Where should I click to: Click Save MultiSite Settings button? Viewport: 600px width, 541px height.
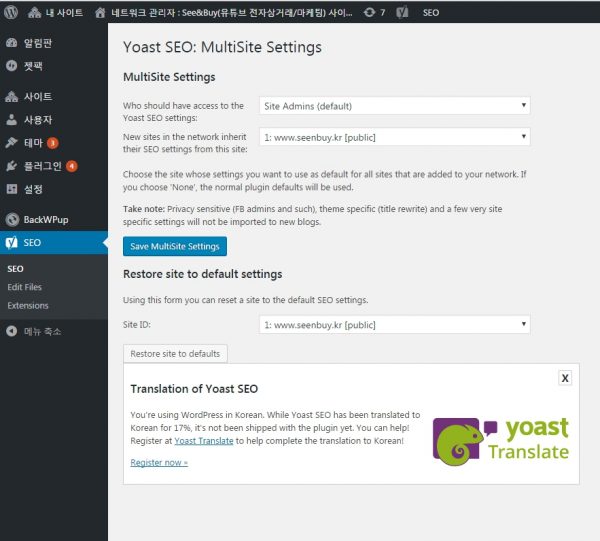pos(175,246)
